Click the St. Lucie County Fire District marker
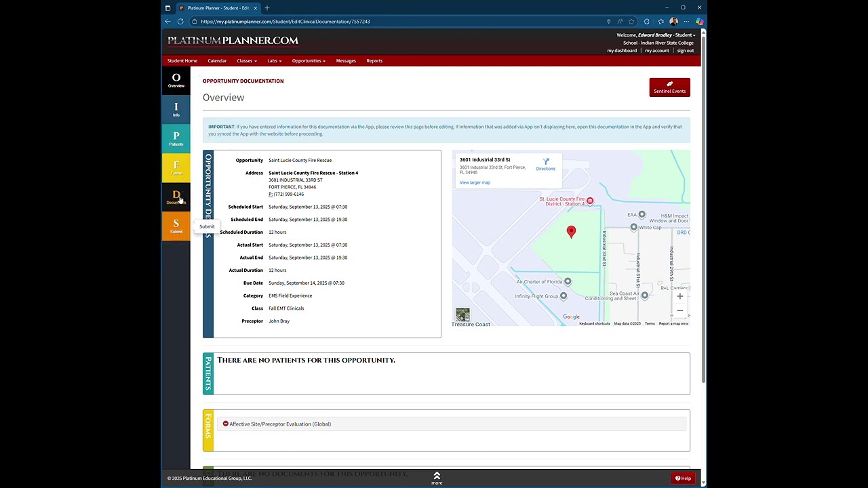Image resolution: width=868 pixels, height=488 pixels. coord(590,201)
